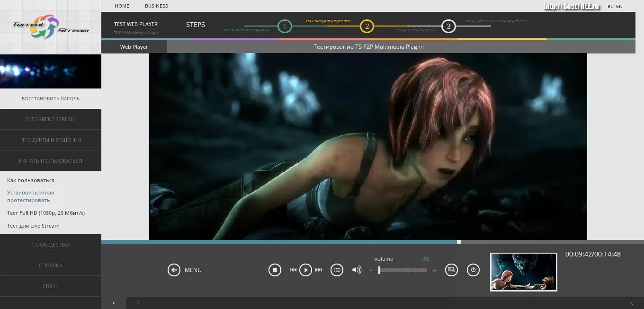Viewport: 644px width, 309px height.
Task: Click the STEPS label
Action: click(x=196, y=25)
